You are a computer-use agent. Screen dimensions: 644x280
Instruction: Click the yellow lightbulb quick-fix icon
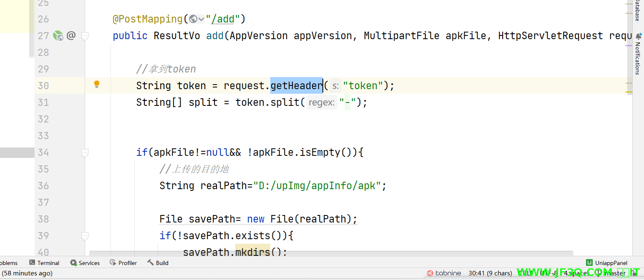coord(97,85)
